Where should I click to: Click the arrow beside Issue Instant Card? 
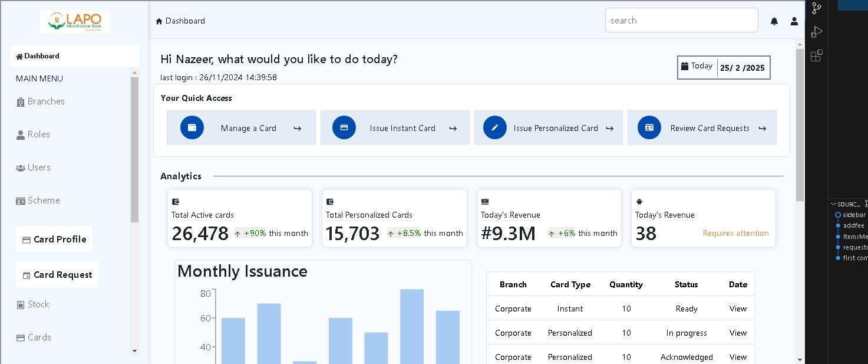coord(453,128)
